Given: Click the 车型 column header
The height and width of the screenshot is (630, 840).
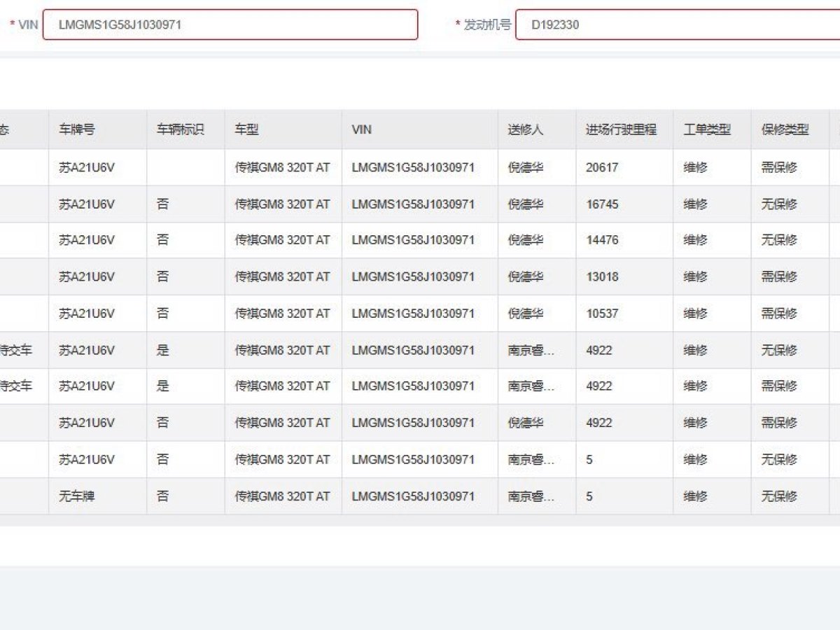Looking at the screenshot, I should pos(246,129).
